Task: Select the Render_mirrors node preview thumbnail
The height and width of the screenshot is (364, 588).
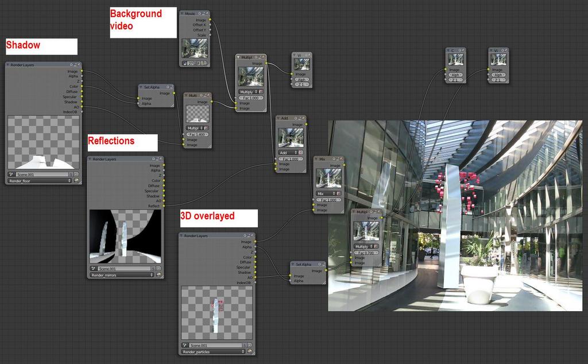Action: coord(125,236)
